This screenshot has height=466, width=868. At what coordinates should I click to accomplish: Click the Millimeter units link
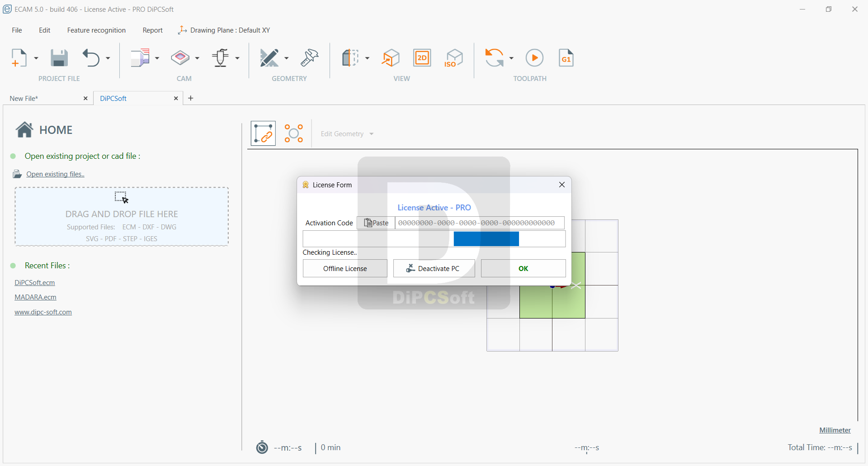tap(835, 430)
